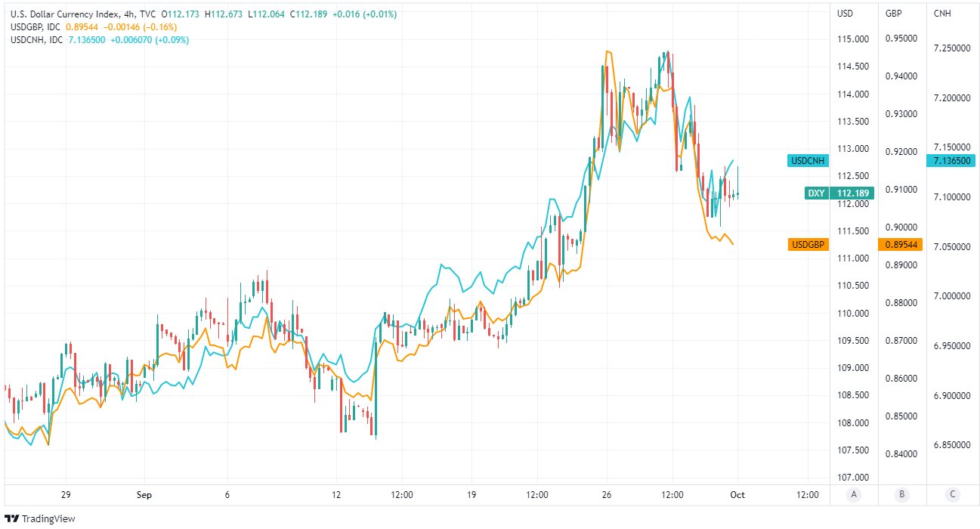Click the GBP price axis header
The height and width of the screenshot is (529, 980).
pyautogui.click(x=893, y=14)
